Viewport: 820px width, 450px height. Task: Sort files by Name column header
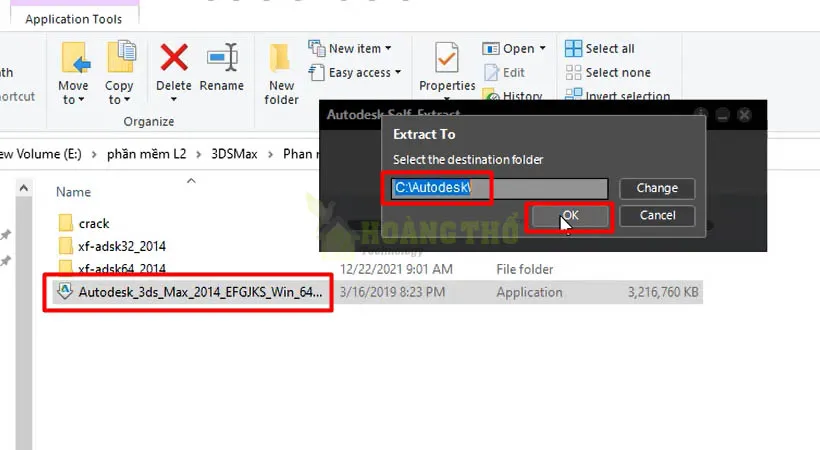point(74,192)
